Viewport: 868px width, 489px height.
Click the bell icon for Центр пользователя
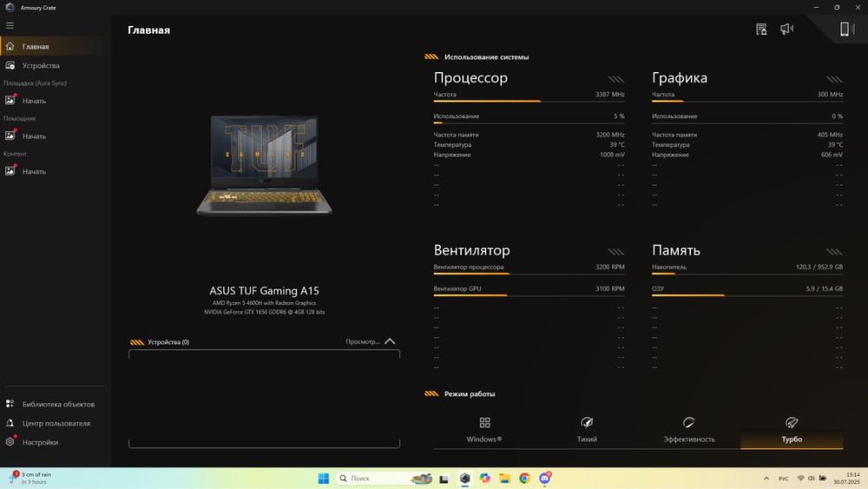coord(10,423)
